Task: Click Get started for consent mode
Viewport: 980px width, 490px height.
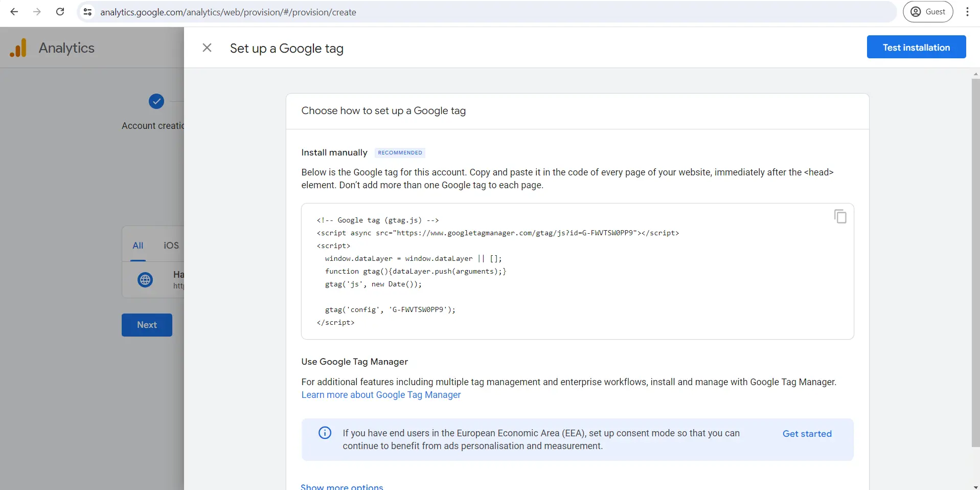Action: 807,434
